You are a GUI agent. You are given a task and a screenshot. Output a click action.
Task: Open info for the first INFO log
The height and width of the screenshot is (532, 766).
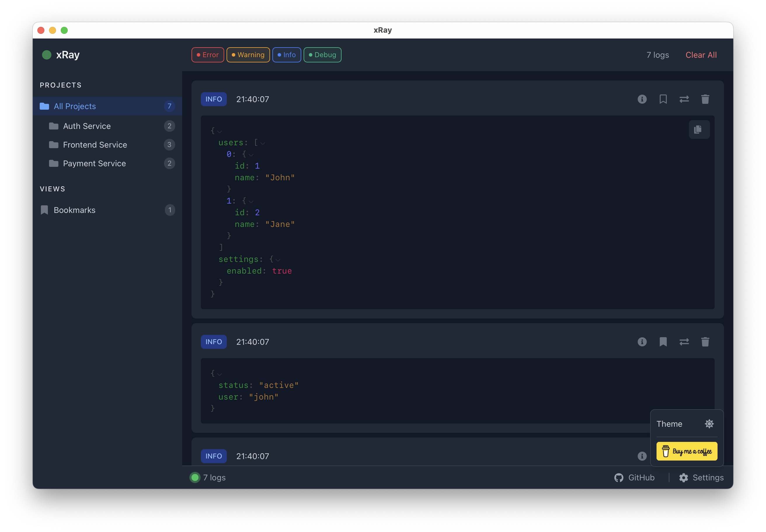(642, 99)
